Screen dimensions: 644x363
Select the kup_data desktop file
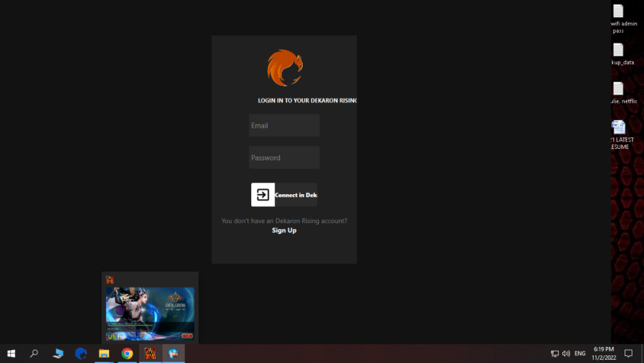[622, 54]
